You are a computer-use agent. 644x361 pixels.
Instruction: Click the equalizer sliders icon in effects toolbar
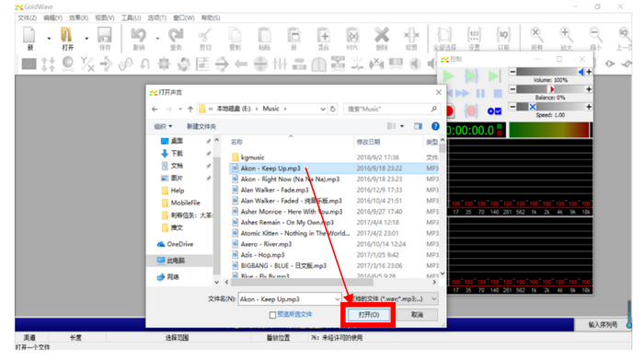click(x=280, y=64)
